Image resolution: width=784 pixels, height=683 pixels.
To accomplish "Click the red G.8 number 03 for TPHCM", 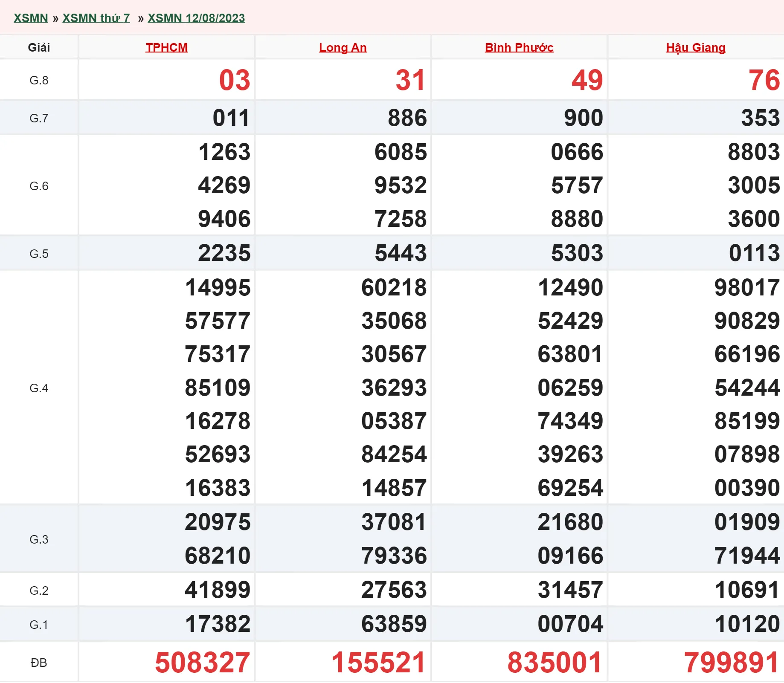I will tap(234, 80).
